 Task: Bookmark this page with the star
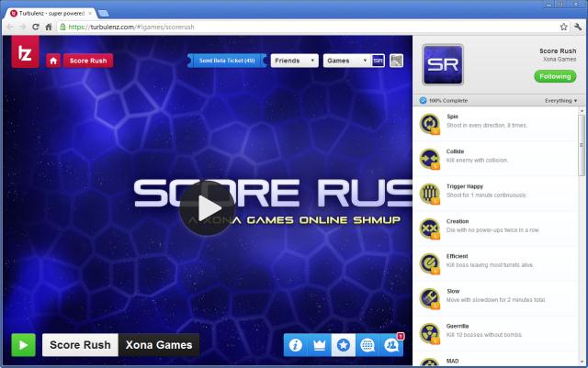pos(563,27)
